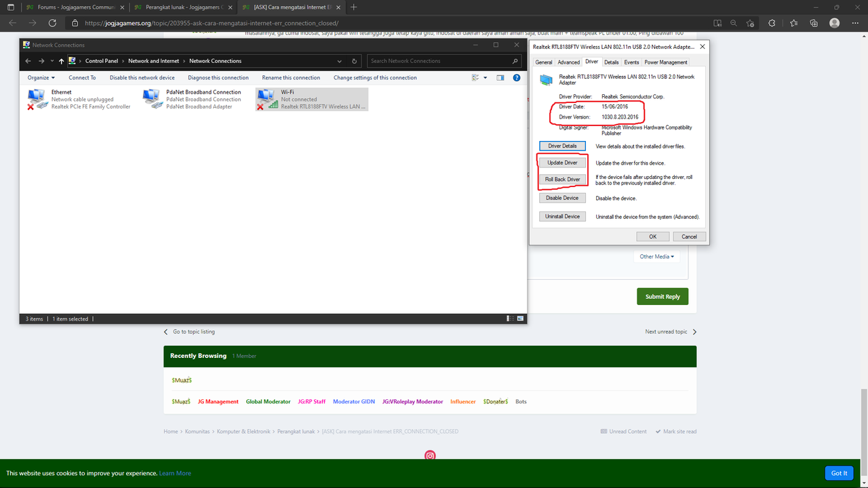Go back using the browser back arrow
The height and width of the screenshot is (488, 868).
click(x=13, y=22)
